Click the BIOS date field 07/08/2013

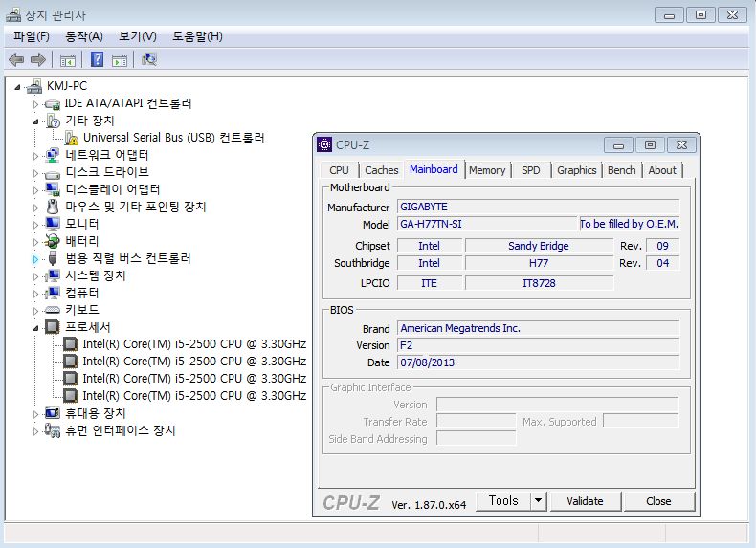coord(538,362)
